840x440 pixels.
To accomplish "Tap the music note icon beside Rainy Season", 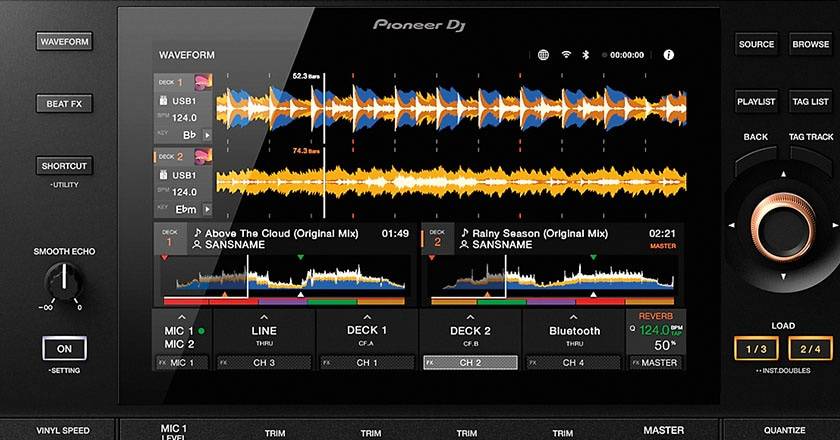I will (464, 233).
